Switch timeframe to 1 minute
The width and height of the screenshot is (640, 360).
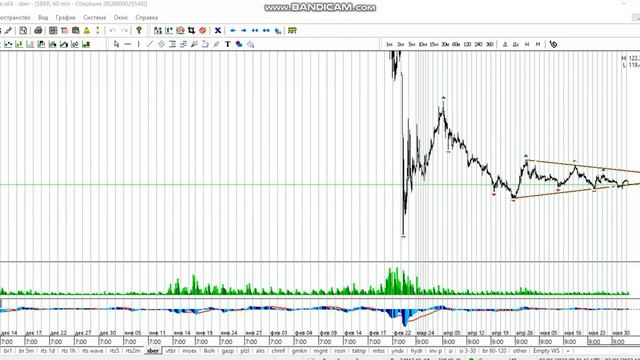pyautogui.click(x=389, y=44)
